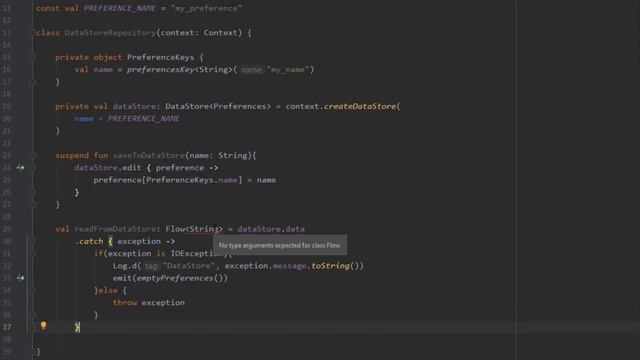Click 'IOException' on line 31
This screenshot has height=360, width=640.
point(199,253)
